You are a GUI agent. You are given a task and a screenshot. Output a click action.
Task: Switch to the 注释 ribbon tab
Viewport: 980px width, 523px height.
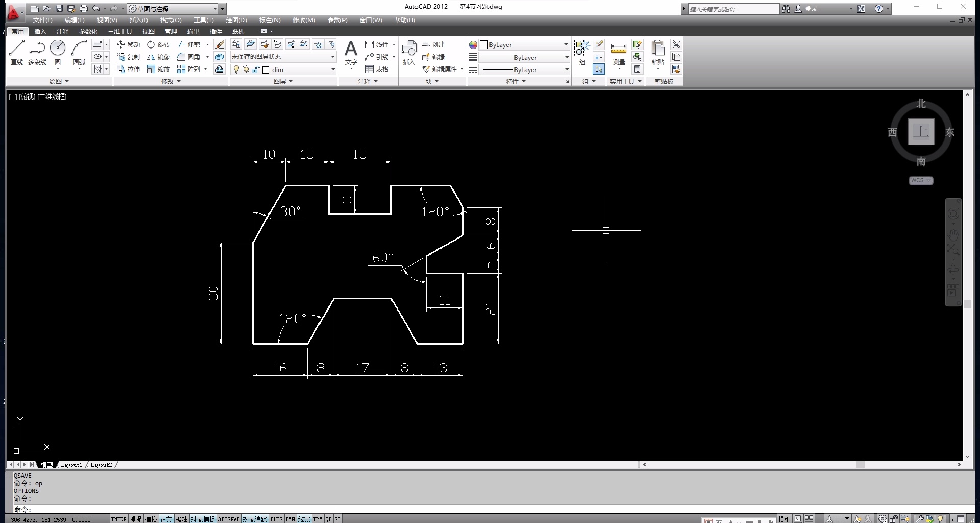[62, 31]
